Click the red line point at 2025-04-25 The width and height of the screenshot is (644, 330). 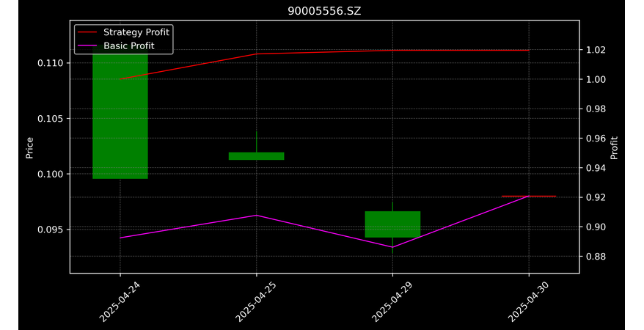(256, 54)
